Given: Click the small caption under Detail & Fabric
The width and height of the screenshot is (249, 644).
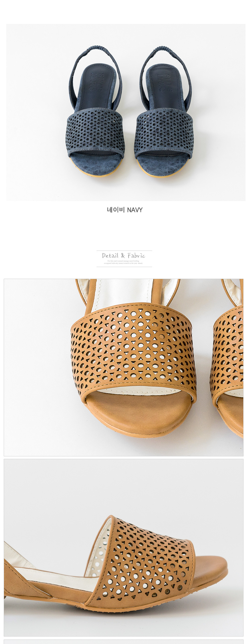Looking at the screenshot, I should coord(123,262).
